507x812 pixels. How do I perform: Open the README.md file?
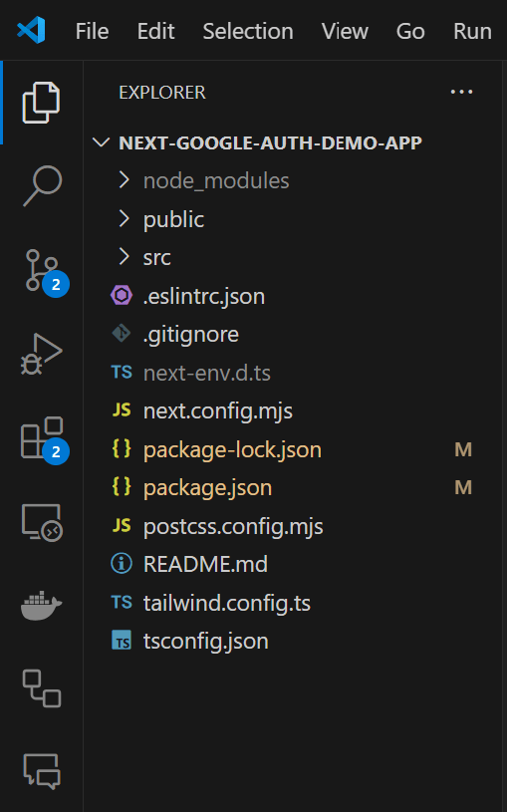[205, 564]
